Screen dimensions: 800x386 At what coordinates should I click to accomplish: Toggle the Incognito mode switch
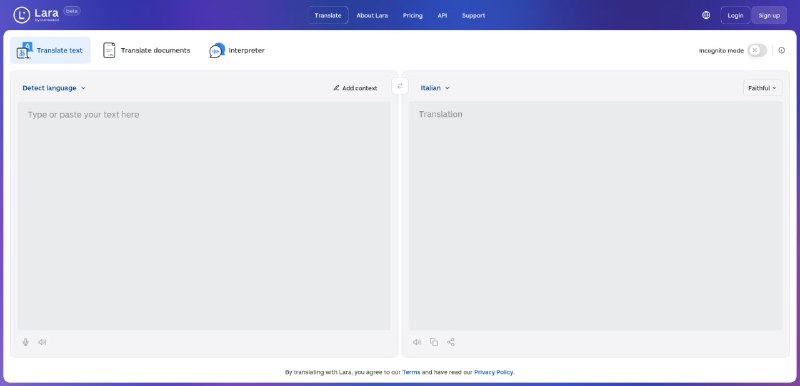(x=757, y=50)
